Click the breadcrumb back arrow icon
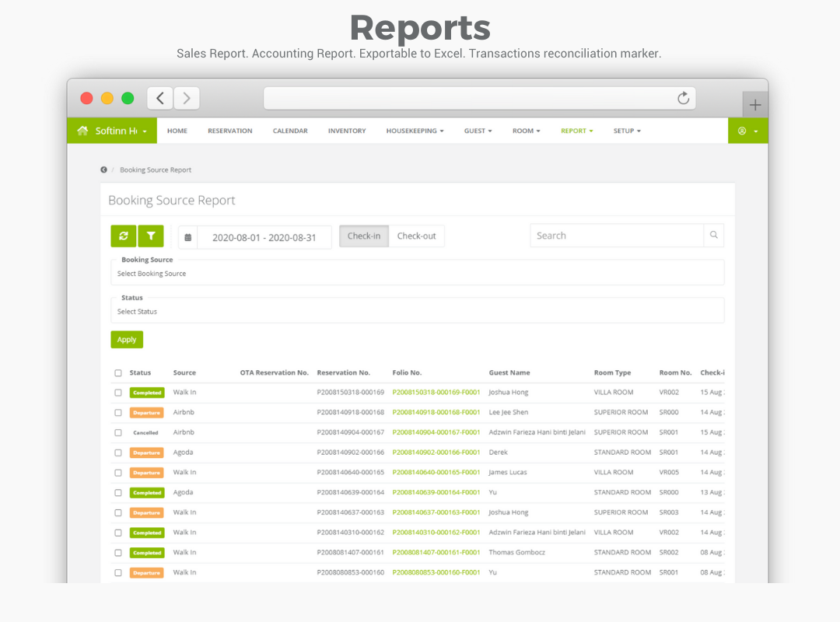Viewport: 840px width, 622px height. point(104,169)
